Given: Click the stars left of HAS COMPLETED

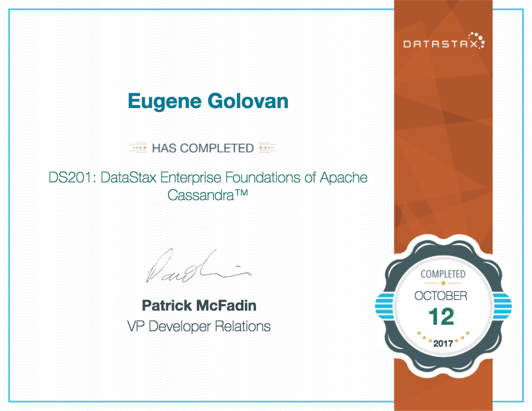Looking at the screenshot, I should pos(138,148).
